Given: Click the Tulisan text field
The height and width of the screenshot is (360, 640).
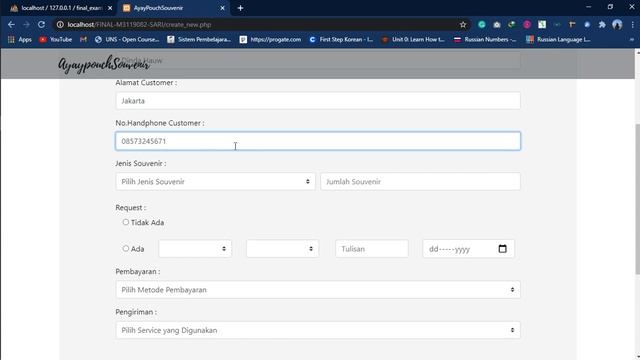Looking at the screenshot, I should point(372,249).
